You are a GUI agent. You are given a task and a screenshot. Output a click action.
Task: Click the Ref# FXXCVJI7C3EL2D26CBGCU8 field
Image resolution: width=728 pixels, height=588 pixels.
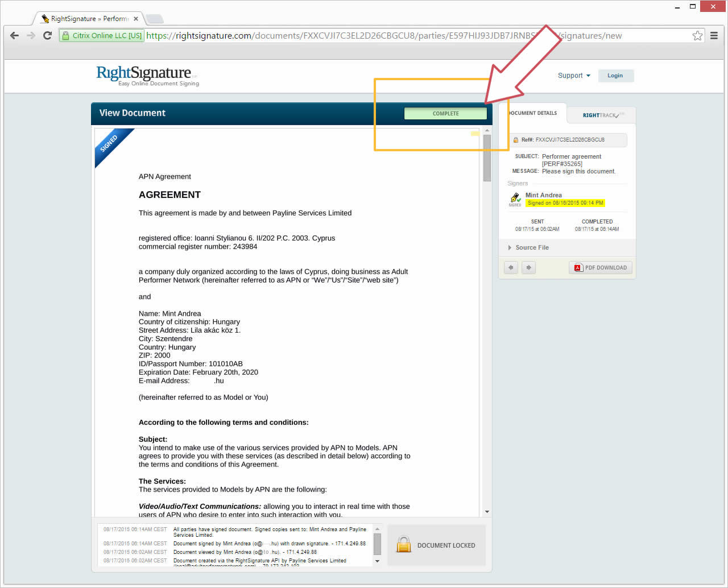click(568, 140)
